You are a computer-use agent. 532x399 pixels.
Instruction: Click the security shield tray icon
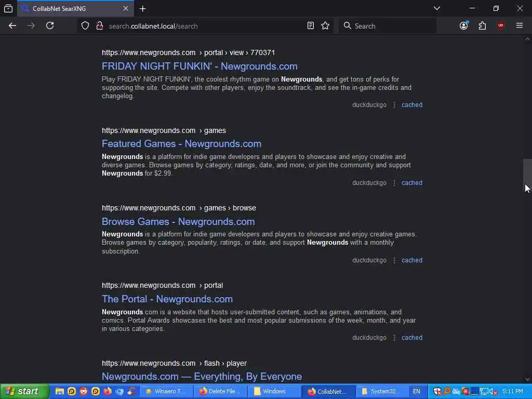(437, 391)
